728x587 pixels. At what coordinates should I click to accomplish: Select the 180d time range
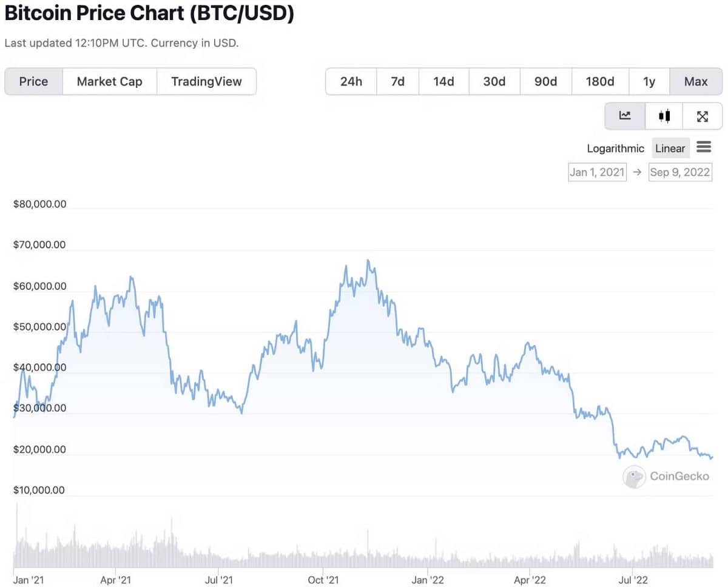[x=599, y=81]
